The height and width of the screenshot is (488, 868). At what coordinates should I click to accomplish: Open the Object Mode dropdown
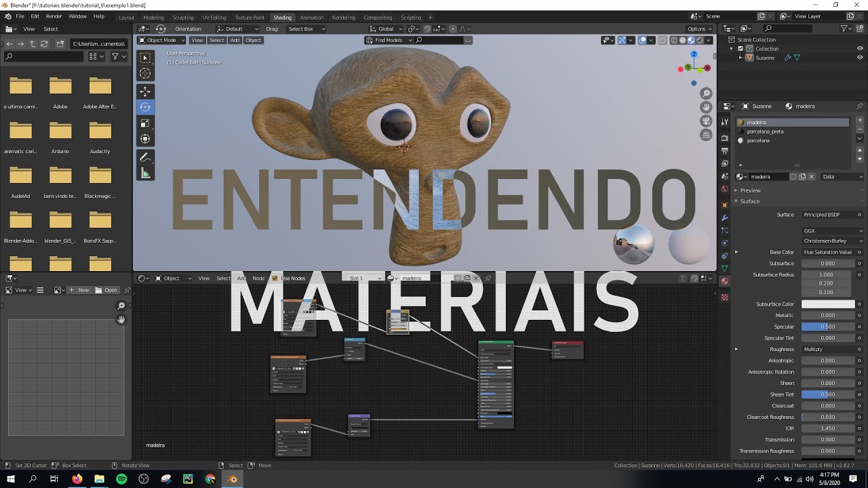tap(162, 40)
